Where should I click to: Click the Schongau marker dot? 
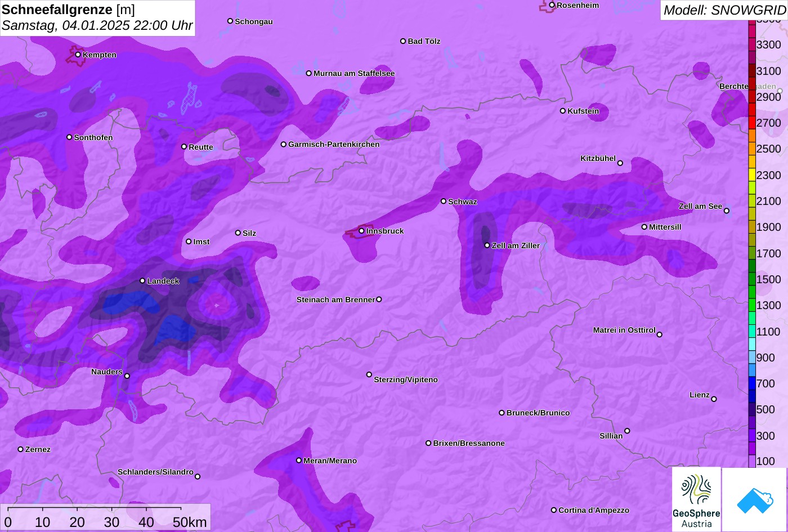pyautogui.click(x=230, y=21)
